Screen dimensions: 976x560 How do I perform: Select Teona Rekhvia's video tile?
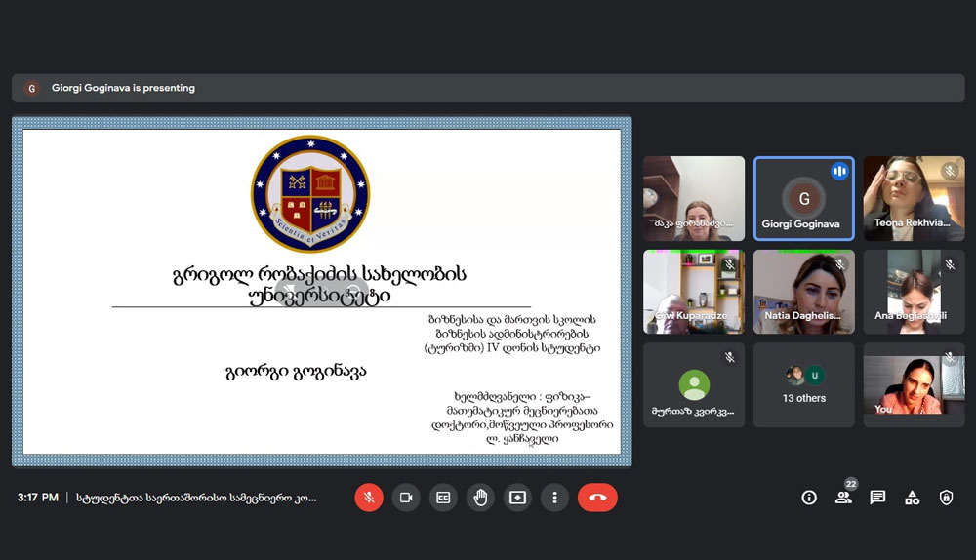914,198
